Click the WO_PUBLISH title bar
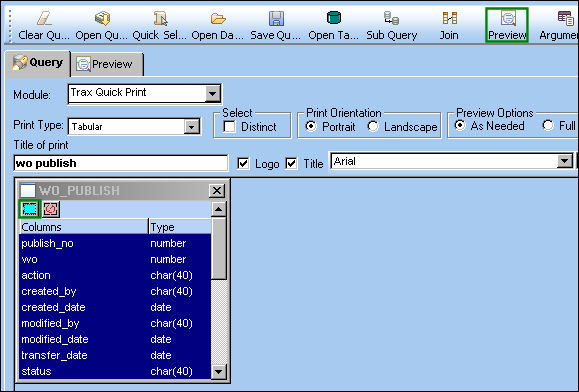The width and height of the screenshot is (579, 392). tap(122, 190)
